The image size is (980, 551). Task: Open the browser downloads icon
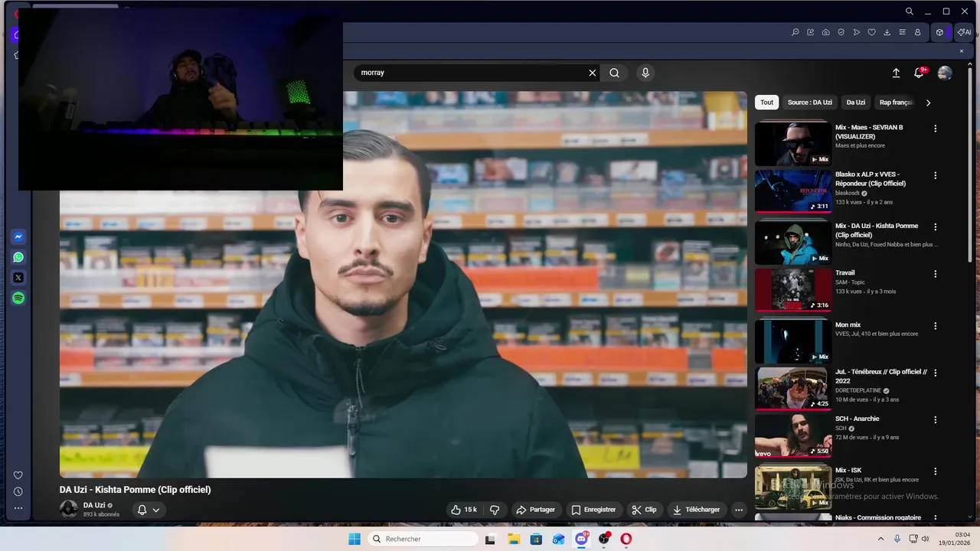coord(887,32)
